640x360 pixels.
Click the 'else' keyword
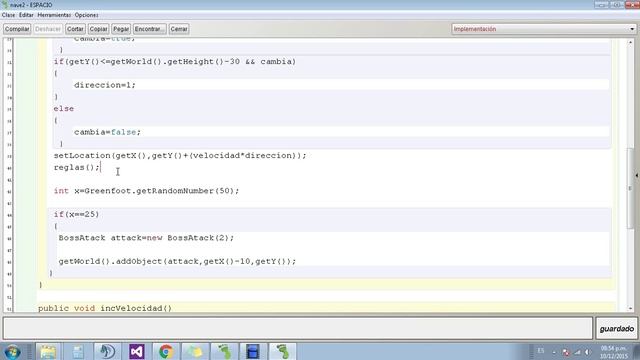64,109
